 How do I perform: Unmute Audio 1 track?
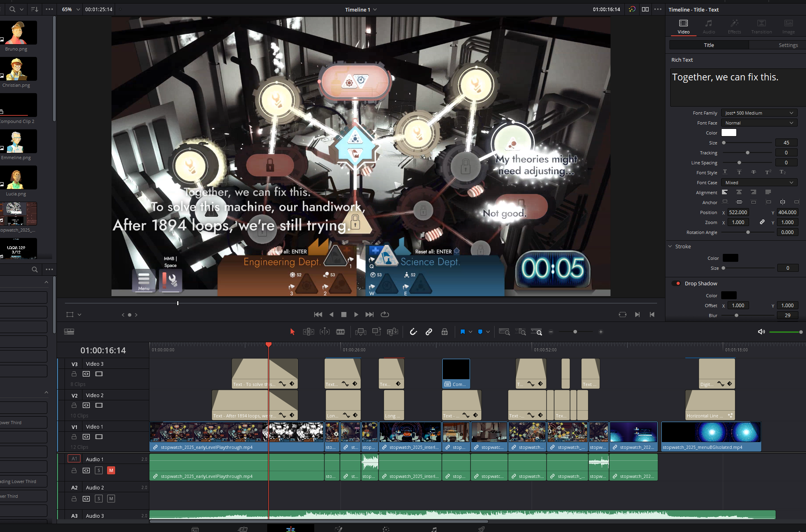(111, 470)
